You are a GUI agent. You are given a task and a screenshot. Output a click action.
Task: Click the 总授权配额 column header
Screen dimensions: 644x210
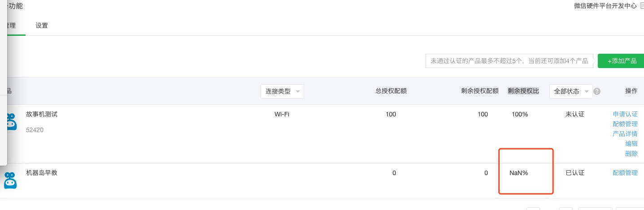(391, 91)
